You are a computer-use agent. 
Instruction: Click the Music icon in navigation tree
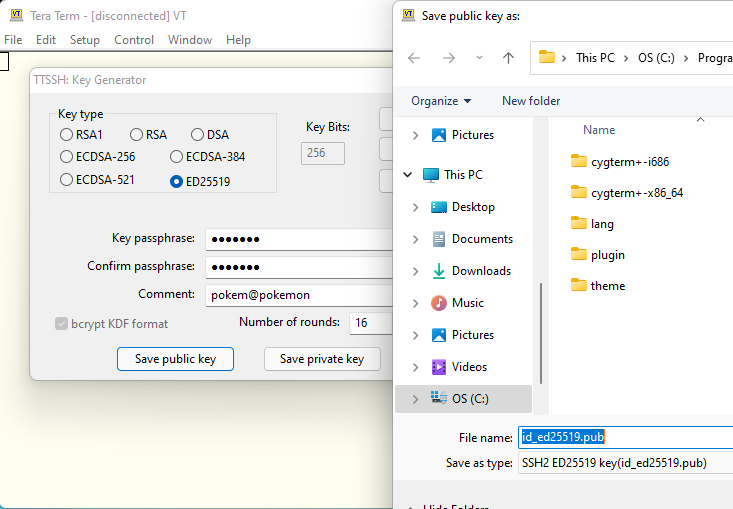tap(438, 303)
